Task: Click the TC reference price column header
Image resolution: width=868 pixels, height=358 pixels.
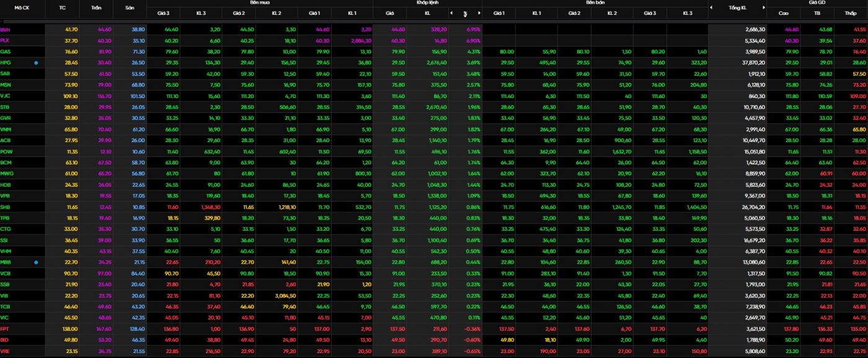Action: pos(62,7)
